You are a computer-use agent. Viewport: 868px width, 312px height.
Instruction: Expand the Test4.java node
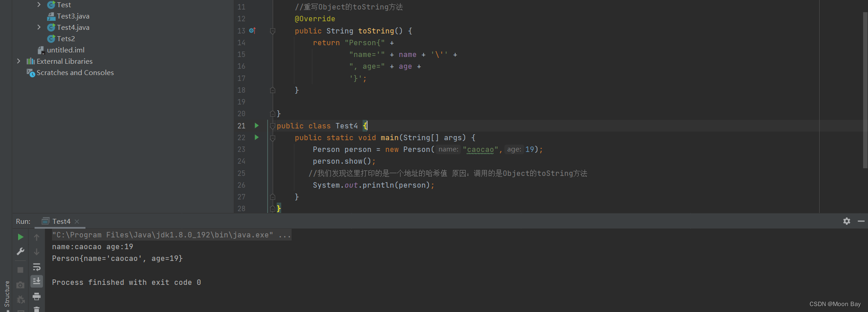click(x=39, y=27)
